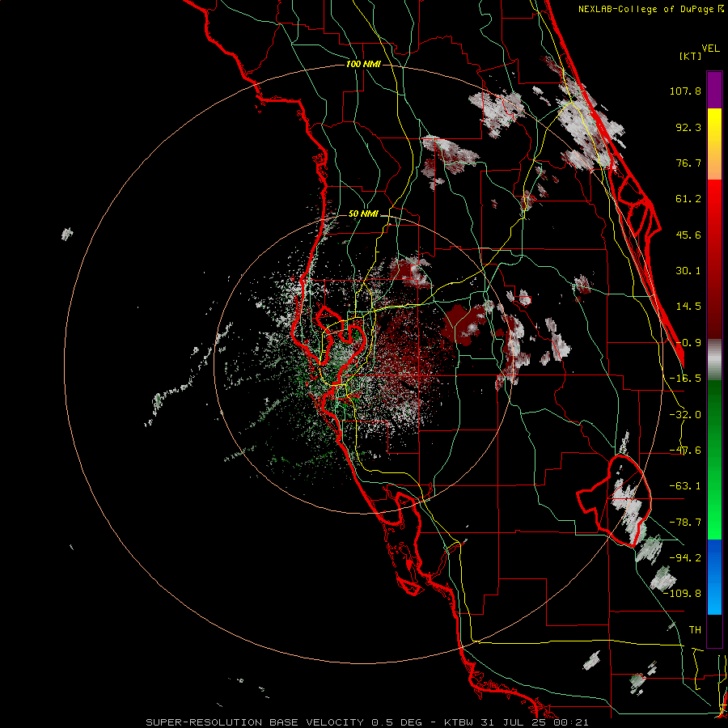This screenshot has width=728, height=728.
Task: Click the 14.5 velocity scale value
Action: coord(688,307)
